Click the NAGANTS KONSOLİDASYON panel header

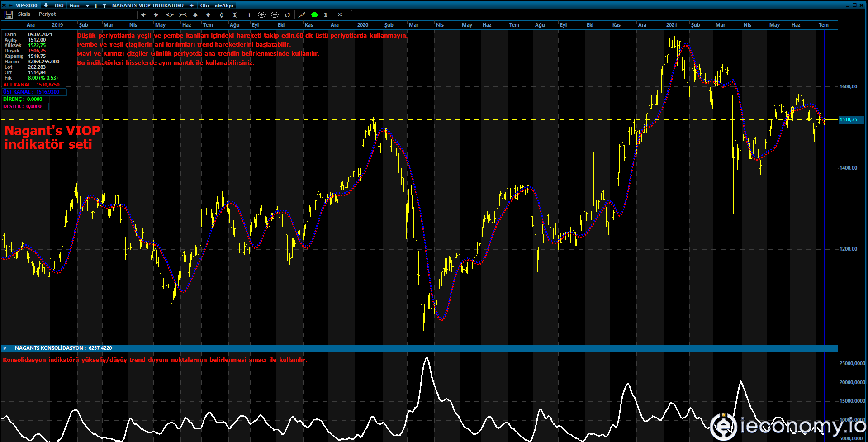coord(63,348)
